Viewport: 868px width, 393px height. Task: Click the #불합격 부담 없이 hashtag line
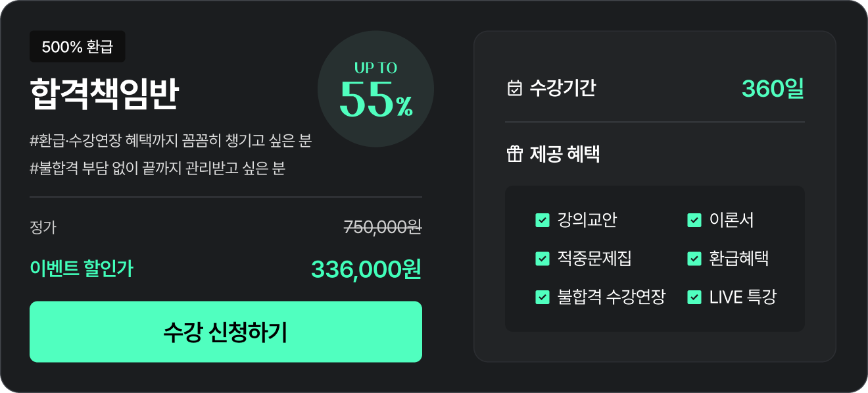[157, 169]
